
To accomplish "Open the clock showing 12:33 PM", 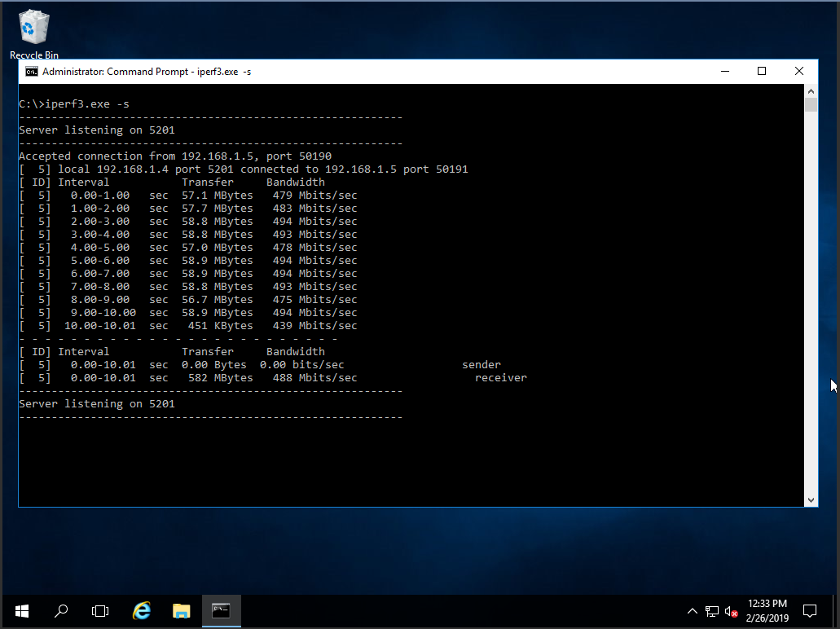I will pyautogui.click(x=767, y=611).
